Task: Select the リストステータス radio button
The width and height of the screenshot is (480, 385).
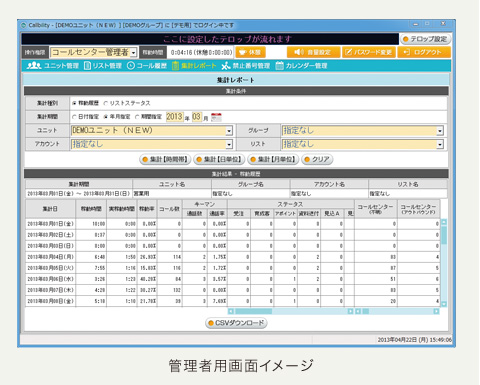Action: pos(106,103)
